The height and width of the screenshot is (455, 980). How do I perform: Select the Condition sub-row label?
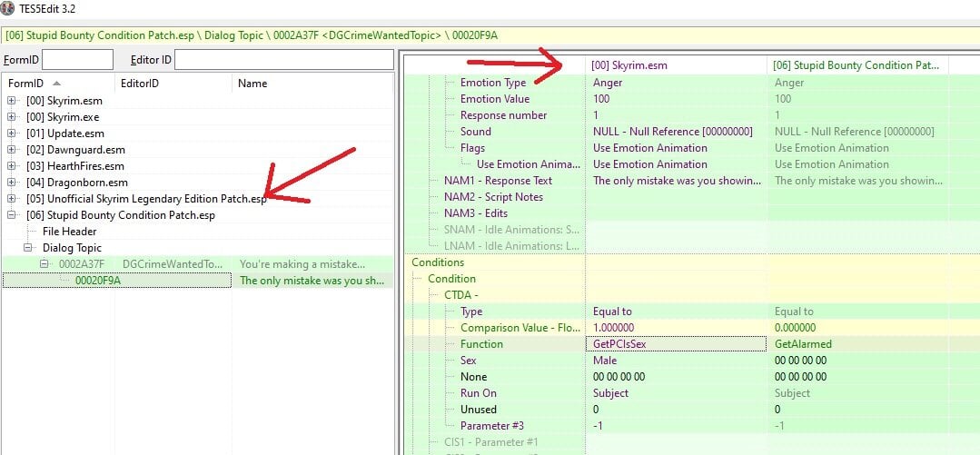(452, 279)
